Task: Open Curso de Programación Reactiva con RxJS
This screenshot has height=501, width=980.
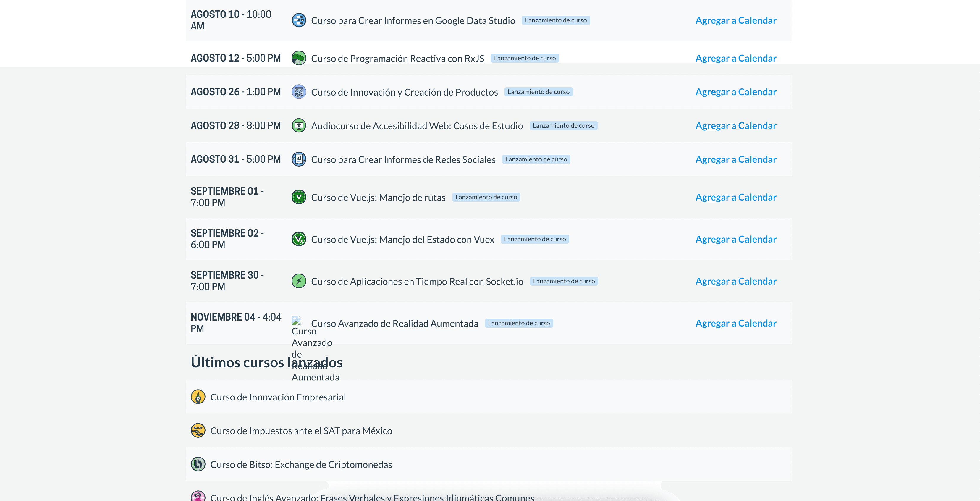Action: click(x=397, y=59)
